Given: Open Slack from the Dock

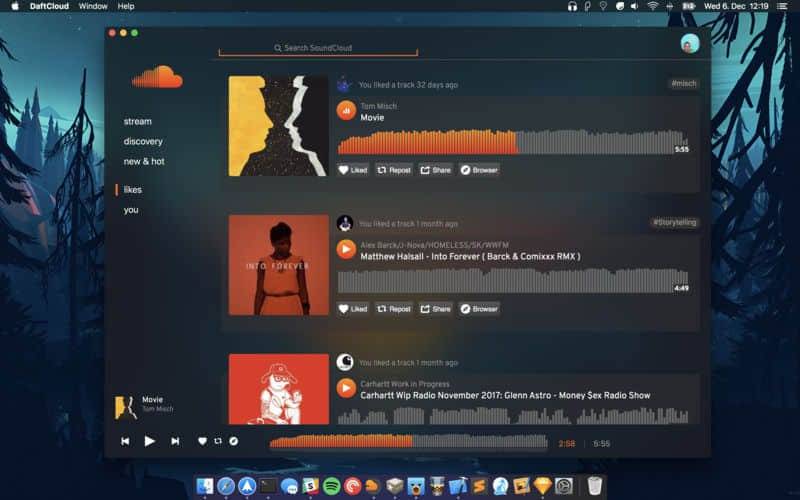Looking at the screenshot, I should [310, 486].
